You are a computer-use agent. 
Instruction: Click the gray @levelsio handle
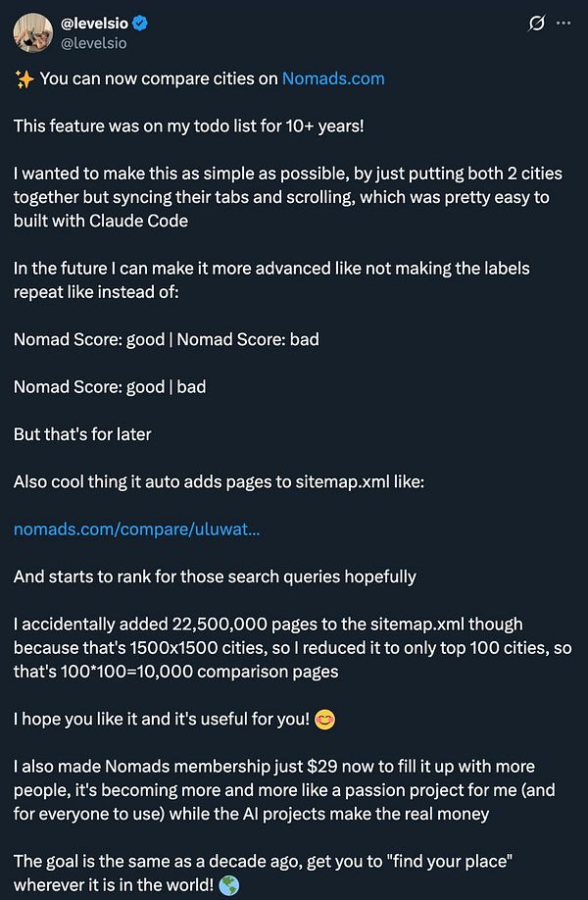click(89, 42)
